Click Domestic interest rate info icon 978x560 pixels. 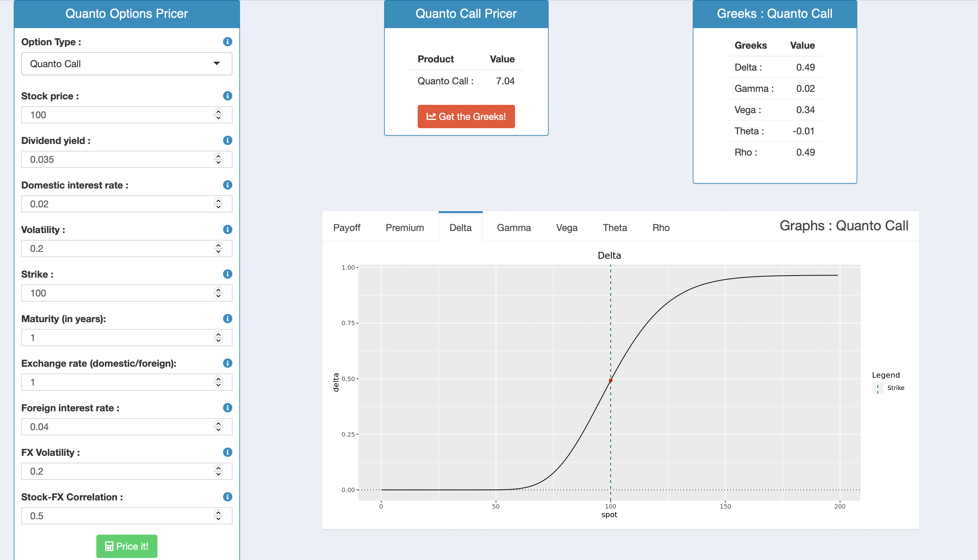point(227,185)
